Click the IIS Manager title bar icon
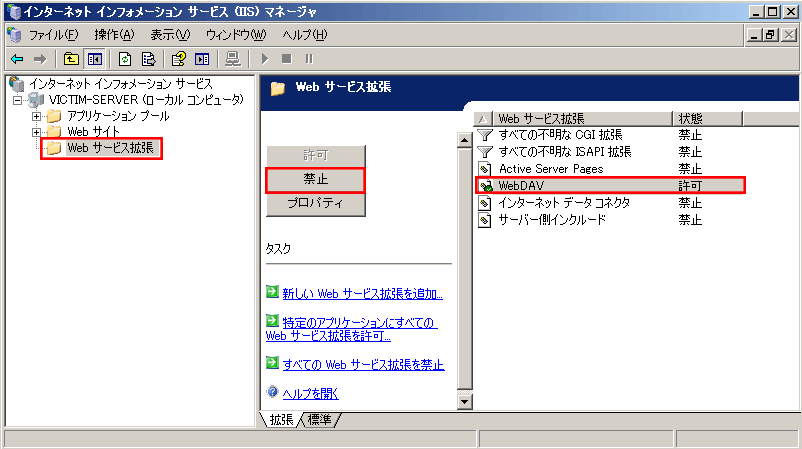 [x=13, y=11]
